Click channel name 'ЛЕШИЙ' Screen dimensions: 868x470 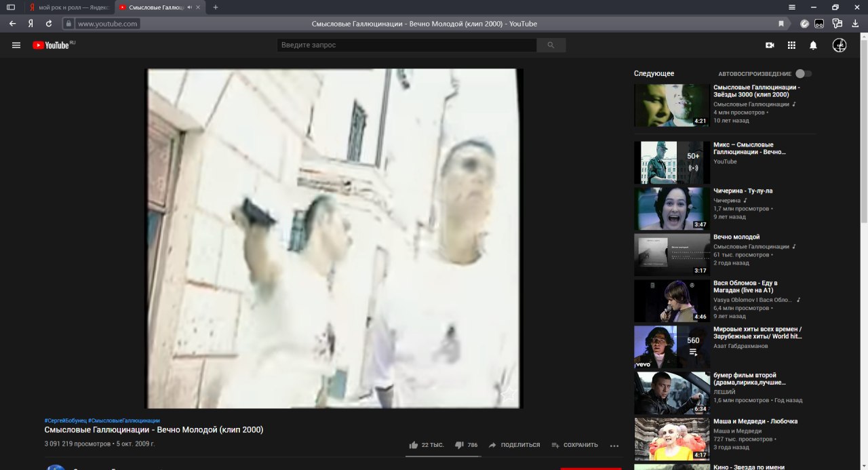[x=724, y=392]
